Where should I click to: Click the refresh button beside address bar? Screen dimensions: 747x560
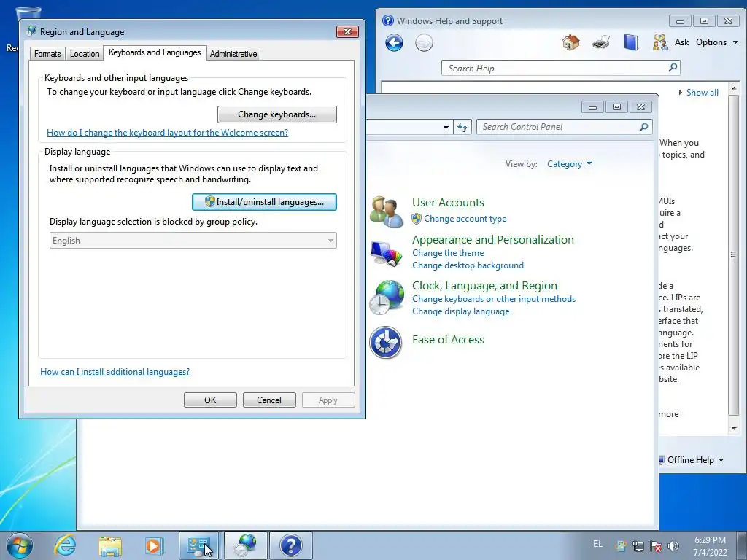pyautogui.click(x=462, y=127)
